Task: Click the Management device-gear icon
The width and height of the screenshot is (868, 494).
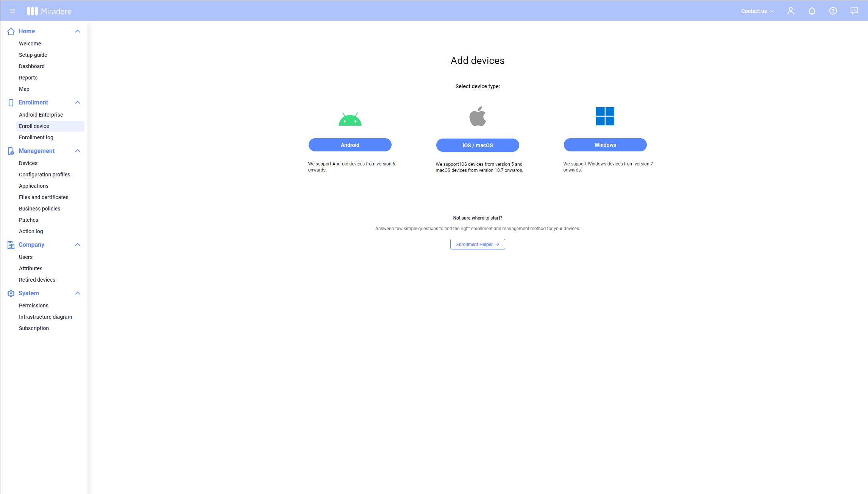Action: point(11,151)
